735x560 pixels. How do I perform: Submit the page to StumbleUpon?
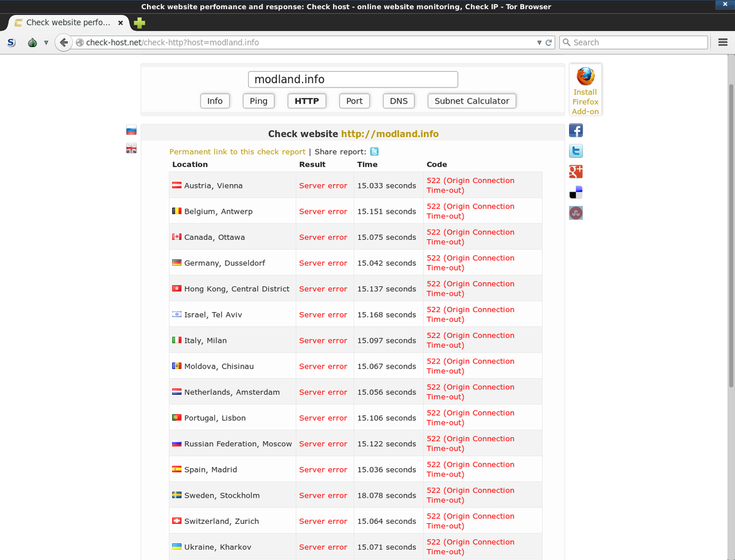coord(575,212)
